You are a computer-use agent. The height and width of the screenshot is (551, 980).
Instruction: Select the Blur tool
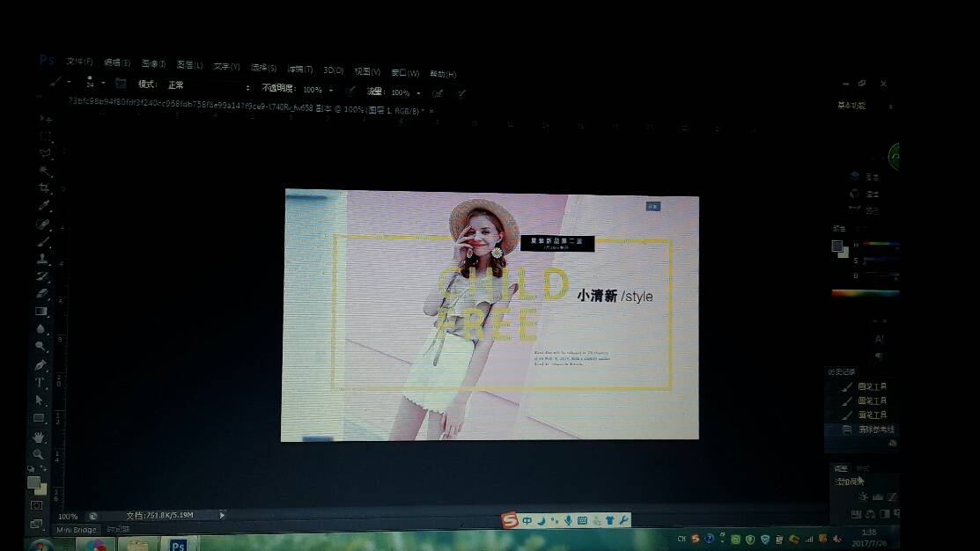point(41,328)
